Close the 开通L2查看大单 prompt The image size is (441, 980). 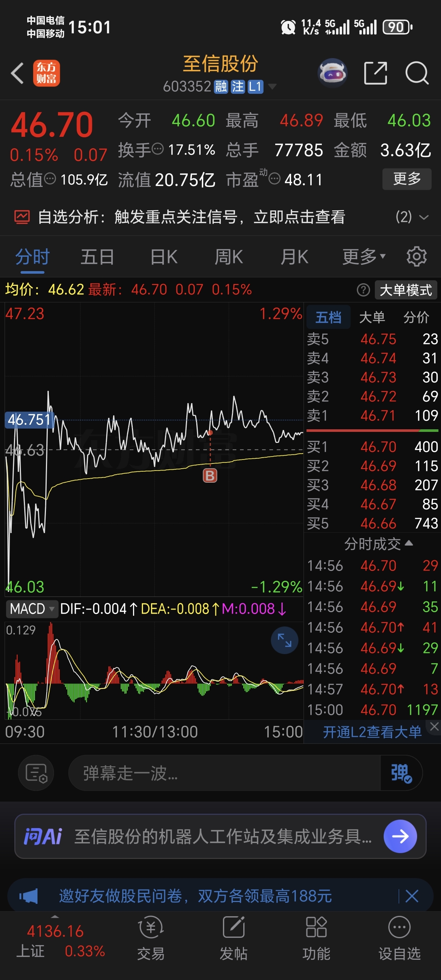(x=434, y=726)
